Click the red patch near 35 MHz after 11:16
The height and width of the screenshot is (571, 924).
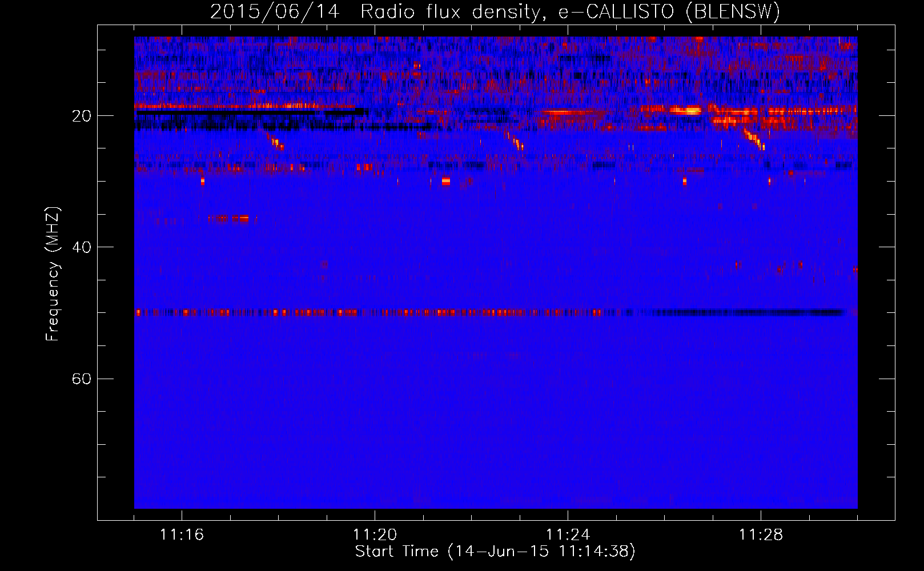tap(229, 218)
